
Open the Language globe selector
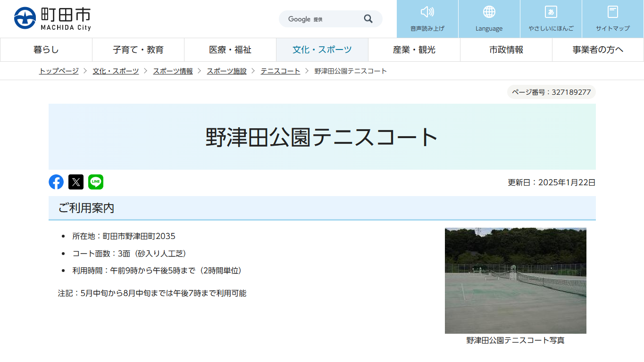tap(489, 19)
